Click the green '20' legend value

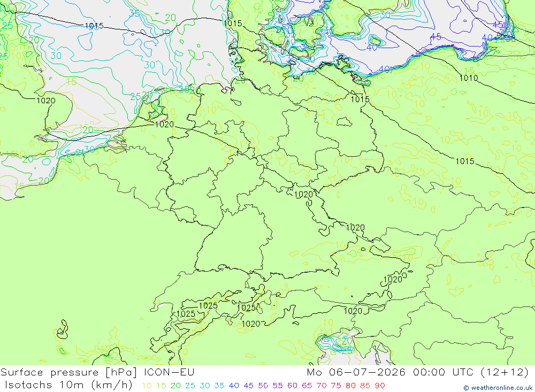click(175, 386)
